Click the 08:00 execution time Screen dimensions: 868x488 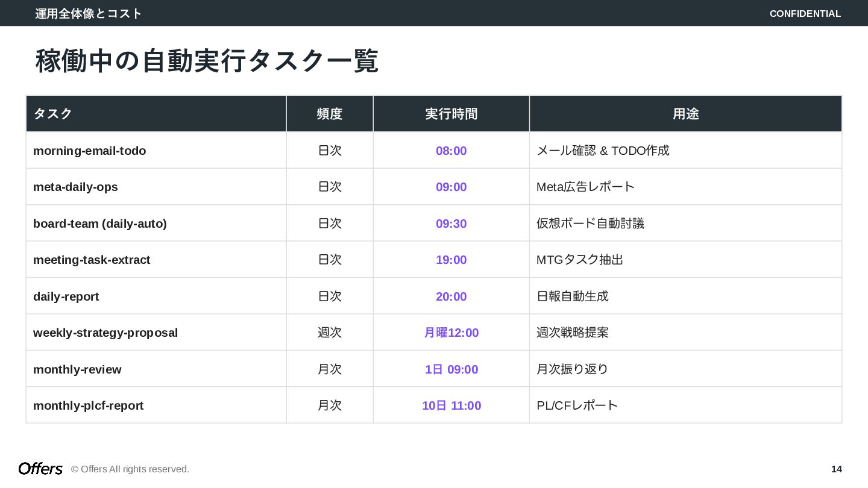point(451,151)
